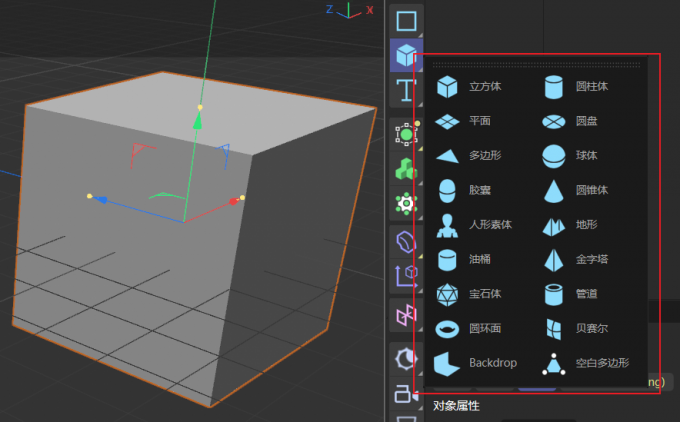Insert a 胶囊 capsule primitive

coord(463,190)
